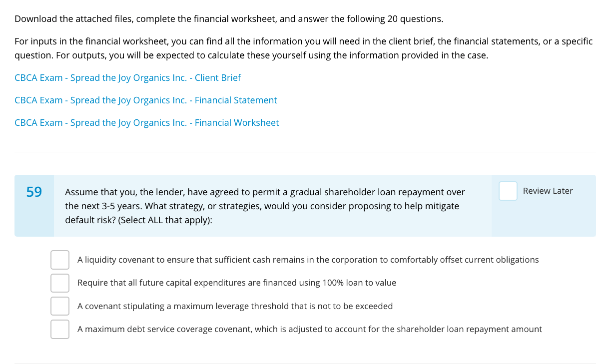Tick the Review Later checkbox
The width and height of the screenshot is (614, 364).
coord(508,191)
